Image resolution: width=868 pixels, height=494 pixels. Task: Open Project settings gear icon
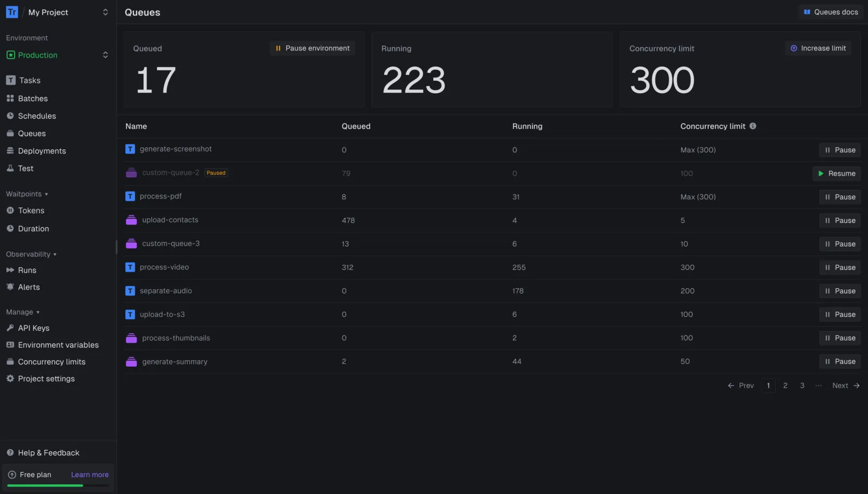[x=10, y=378]
